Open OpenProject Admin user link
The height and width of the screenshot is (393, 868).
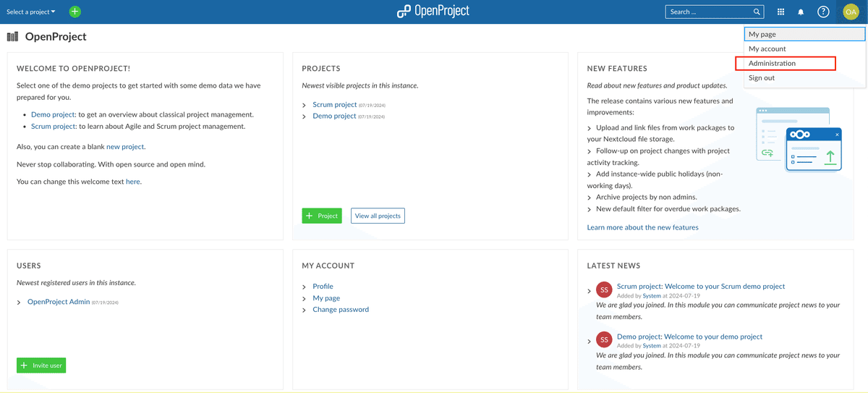pos(59,302)
